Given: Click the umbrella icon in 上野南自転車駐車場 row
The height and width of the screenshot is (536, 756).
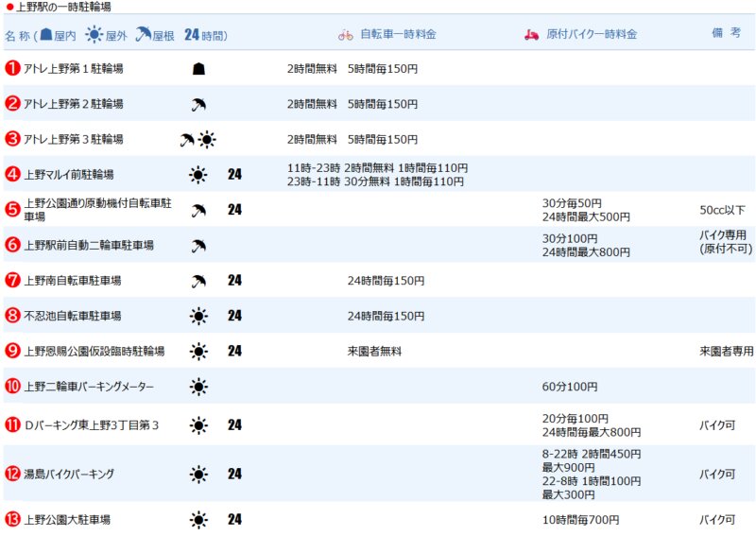Looking at the screenshot, I should click(198, 281).
